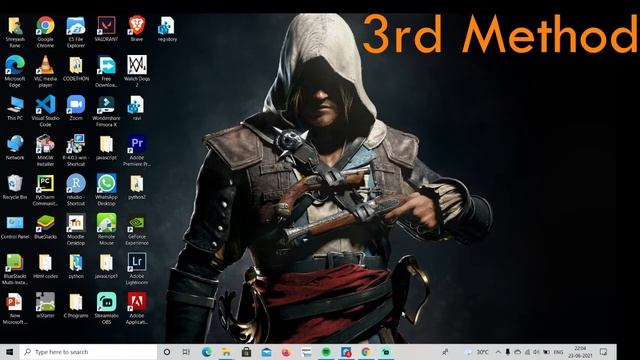Open the Mail app on the taskbar

[x=266, y=352]
